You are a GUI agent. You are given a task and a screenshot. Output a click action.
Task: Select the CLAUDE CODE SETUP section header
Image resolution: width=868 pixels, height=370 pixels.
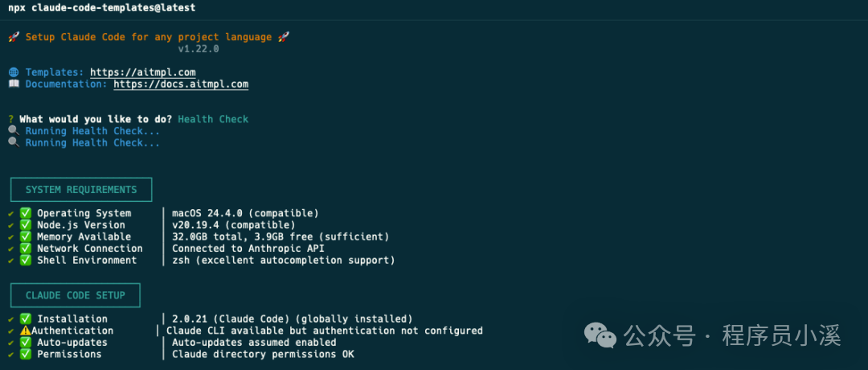(76, 295)
